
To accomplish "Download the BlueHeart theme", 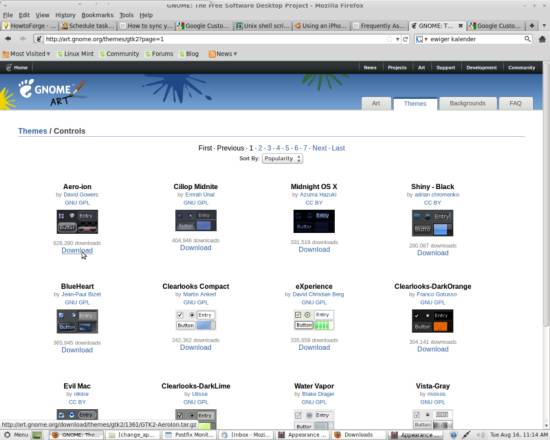I will 77,350.
